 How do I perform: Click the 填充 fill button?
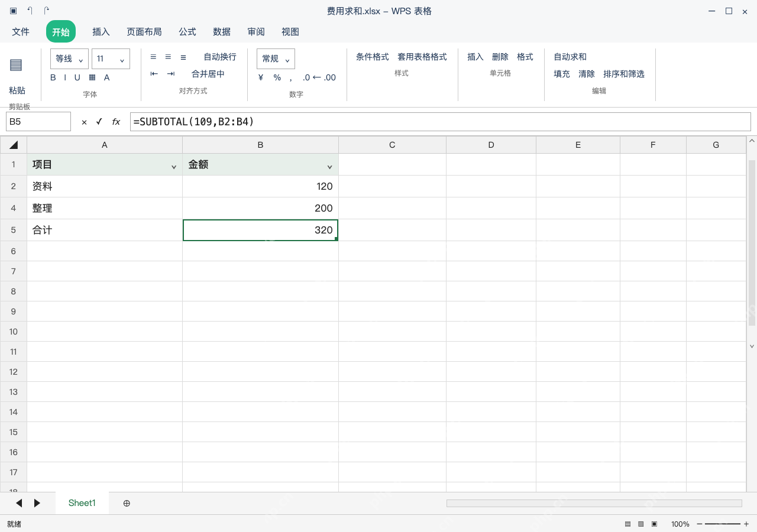562,74
